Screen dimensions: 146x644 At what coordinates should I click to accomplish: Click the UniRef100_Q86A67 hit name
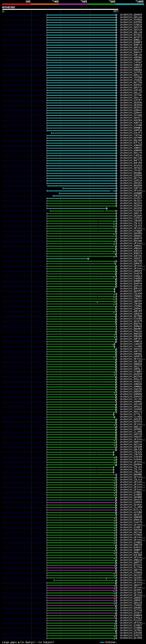(x=131, y=236)
